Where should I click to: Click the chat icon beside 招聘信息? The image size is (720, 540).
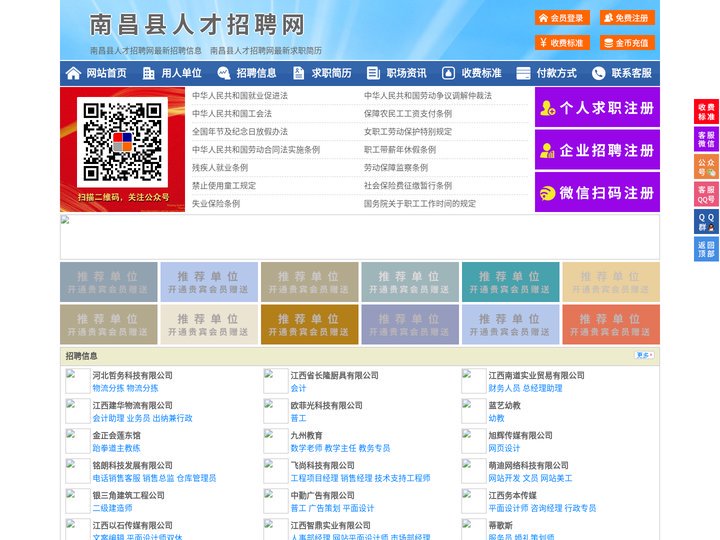(224, 73)
